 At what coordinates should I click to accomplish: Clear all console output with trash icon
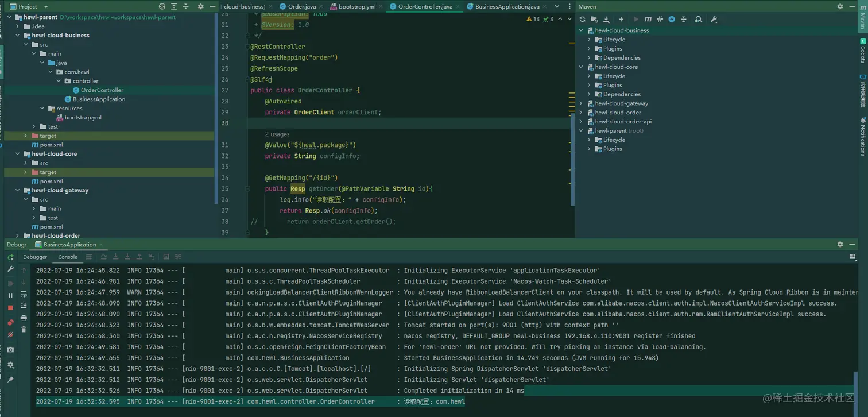24,330
